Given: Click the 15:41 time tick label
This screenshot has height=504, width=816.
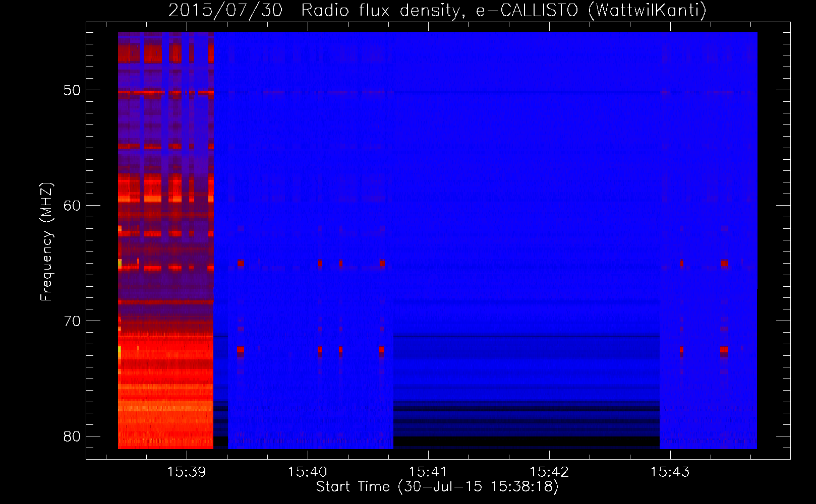Looking at the screenshot, I should pos(428,472).
